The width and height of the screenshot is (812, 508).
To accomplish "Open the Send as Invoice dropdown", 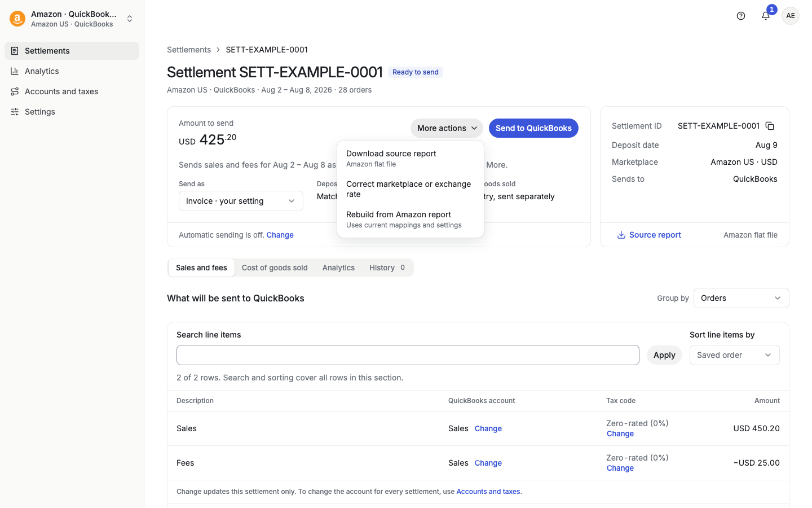I will click(241, 201).
